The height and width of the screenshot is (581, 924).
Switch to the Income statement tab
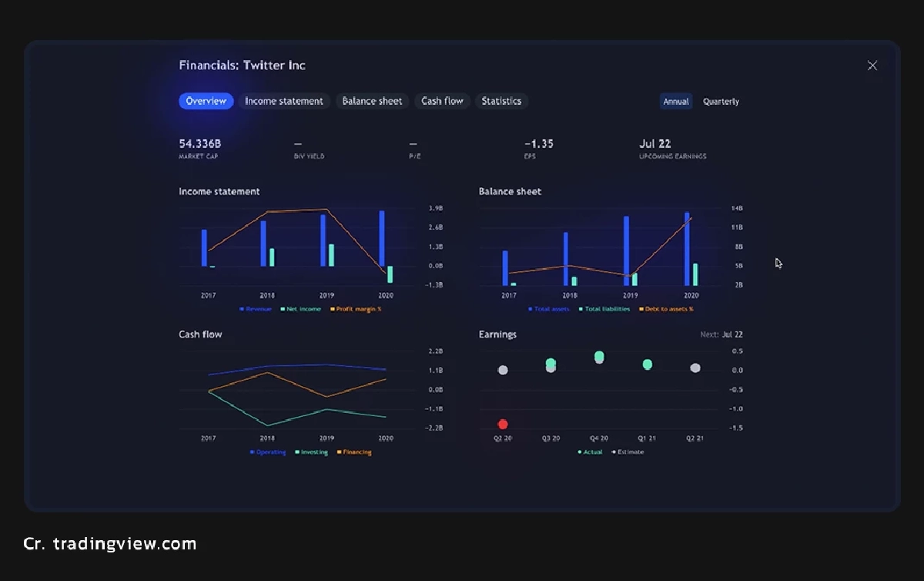[x=284, y=101]
